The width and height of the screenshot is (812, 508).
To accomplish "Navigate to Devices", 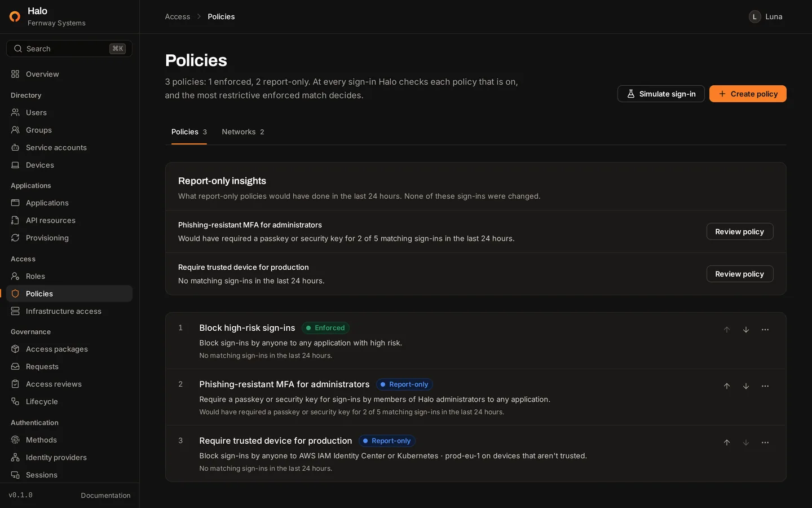I will point(69,165).
